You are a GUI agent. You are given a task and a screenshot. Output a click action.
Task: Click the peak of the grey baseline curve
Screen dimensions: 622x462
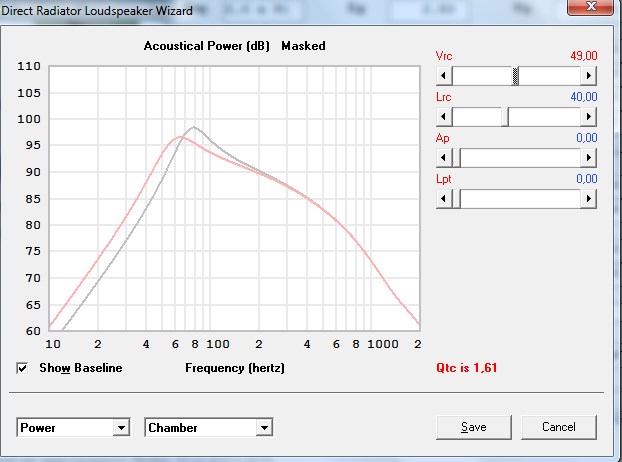pos(194,127)
